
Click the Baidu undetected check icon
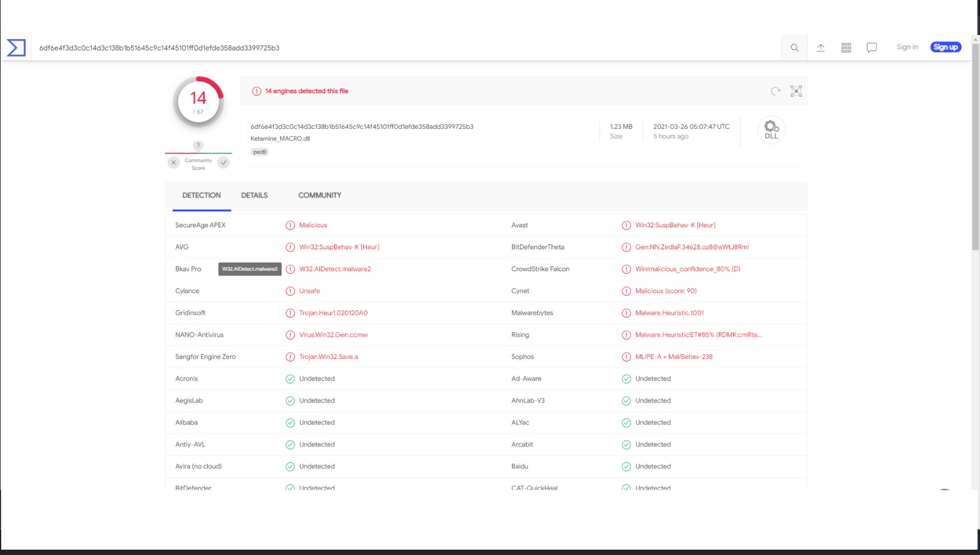pos(626,467)
